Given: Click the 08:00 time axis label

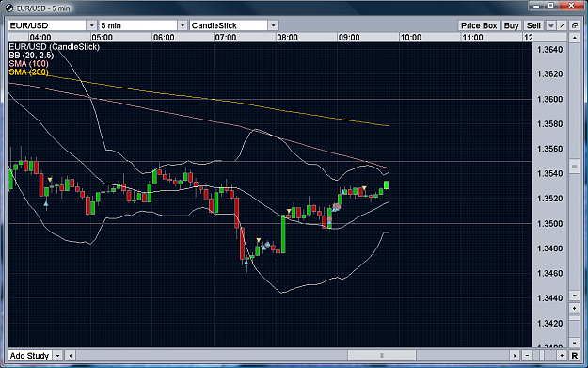Looking at the screenshot, I should click(x=287, y=38).
